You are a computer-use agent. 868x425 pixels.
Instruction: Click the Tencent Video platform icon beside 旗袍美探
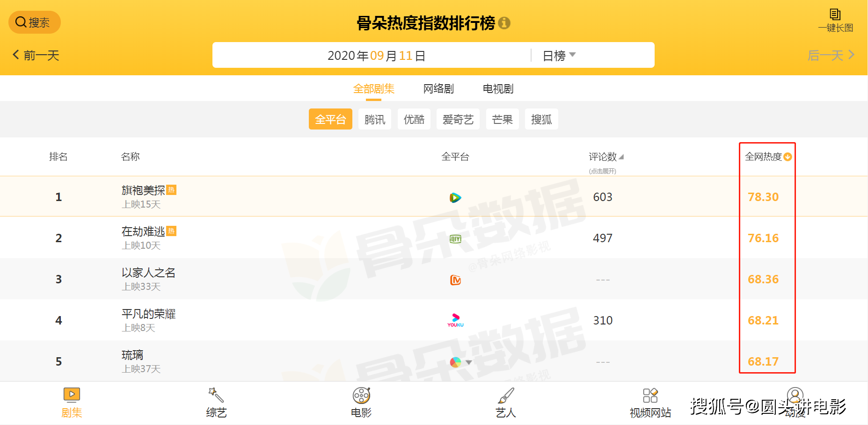coord(455,197)
